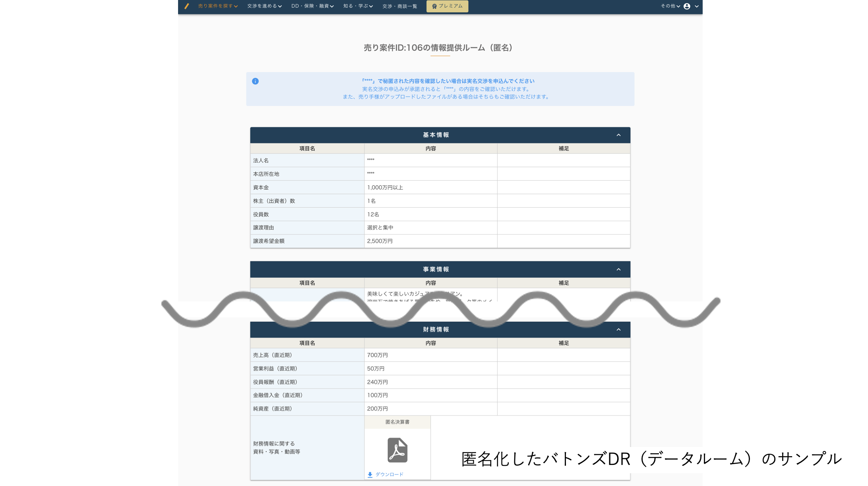Collapse the 財務情報 section with its chevron

(618, 329)
